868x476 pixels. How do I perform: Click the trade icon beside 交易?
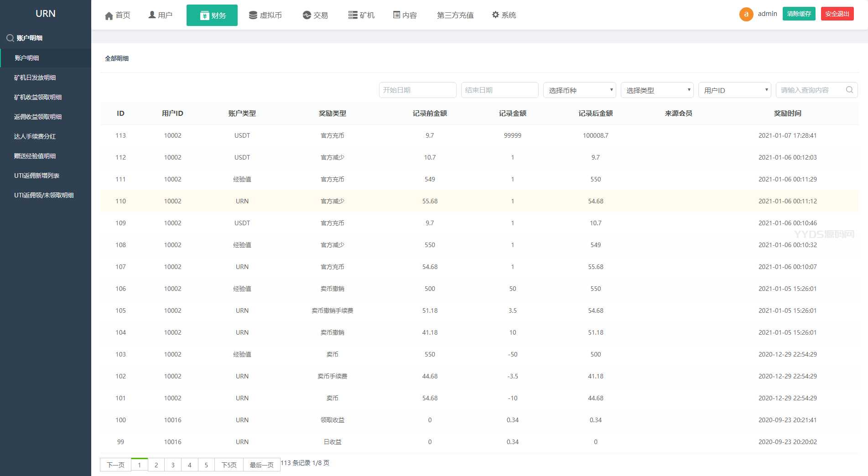[x=307, y=16]
